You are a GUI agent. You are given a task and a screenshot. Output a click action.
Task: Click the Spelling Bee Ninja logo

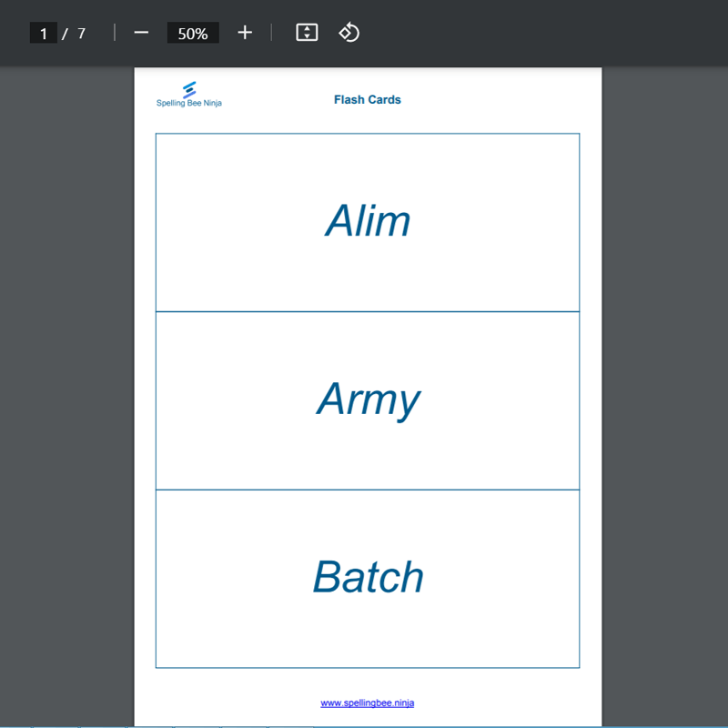click(x=189, y=95)
